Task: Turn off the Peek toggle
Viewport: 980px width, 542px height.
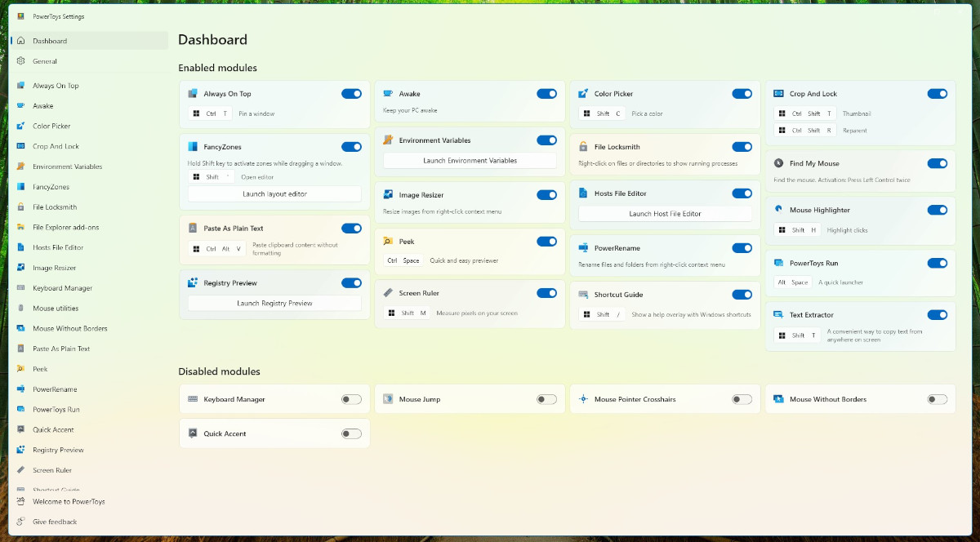Action: tap(546, 242)
